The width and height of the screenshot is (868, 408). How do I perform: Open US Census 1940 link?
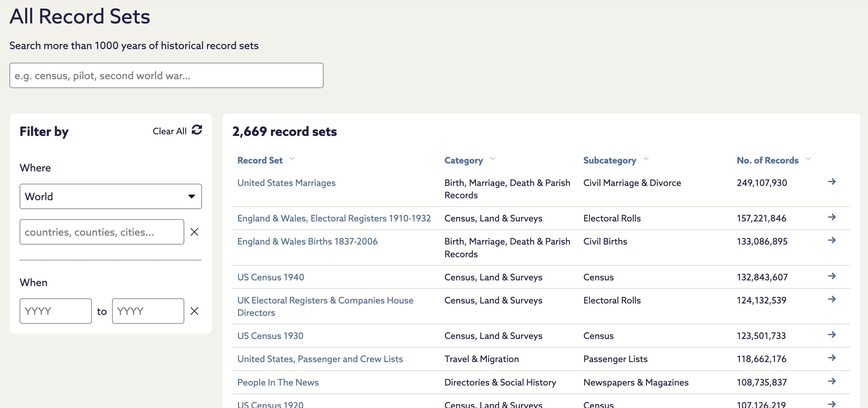pos(271,277)
